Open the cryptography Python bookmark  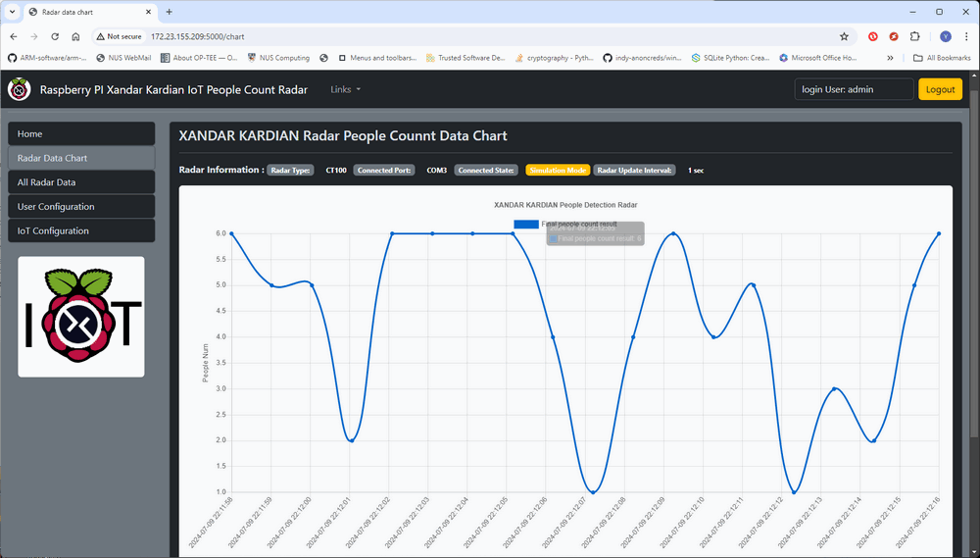(x=555, y=58)
